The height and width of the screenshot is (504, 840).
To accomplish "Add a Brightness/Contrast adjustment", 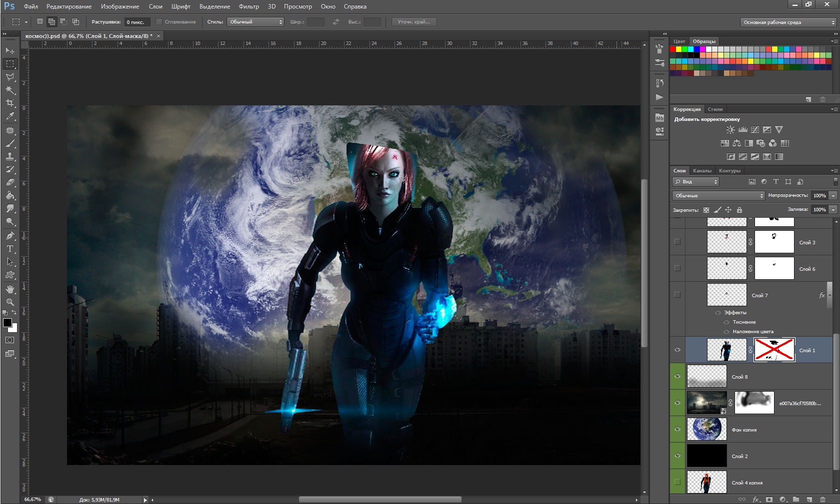I will (730, 129).
